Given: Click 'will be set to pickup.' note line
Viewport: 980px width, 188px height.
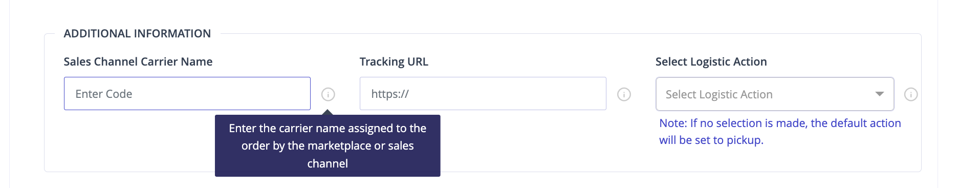Looking at the screenshot, I should click(x=711, y=140).
